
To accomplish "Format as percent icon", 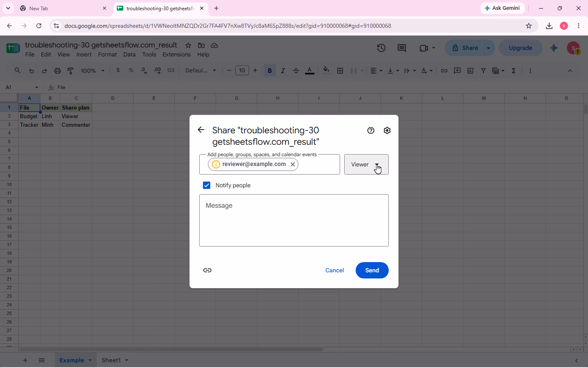I will pyautogui.click(x=131, y=70).
